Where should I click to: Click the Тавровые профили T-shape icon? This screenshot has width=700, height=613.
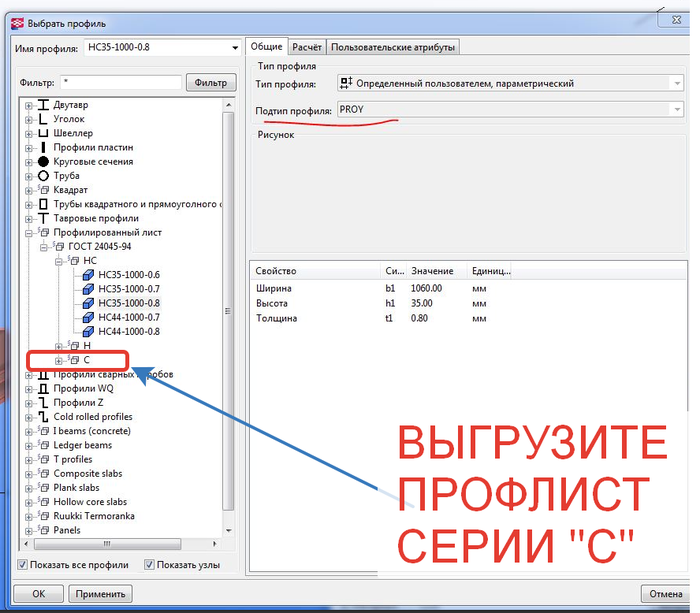tap(43, 218)
